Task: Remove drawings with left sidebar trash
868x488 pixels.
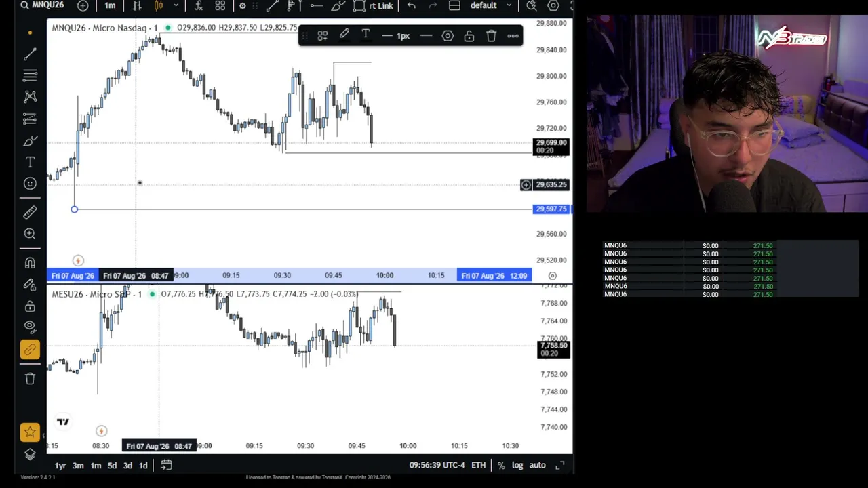Action: tap(30, 379)
